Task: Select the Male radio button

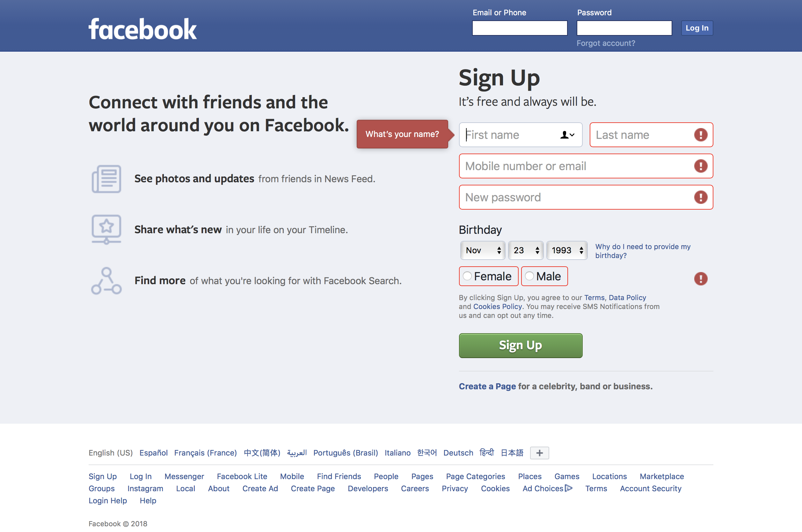Action: point(529,276)
